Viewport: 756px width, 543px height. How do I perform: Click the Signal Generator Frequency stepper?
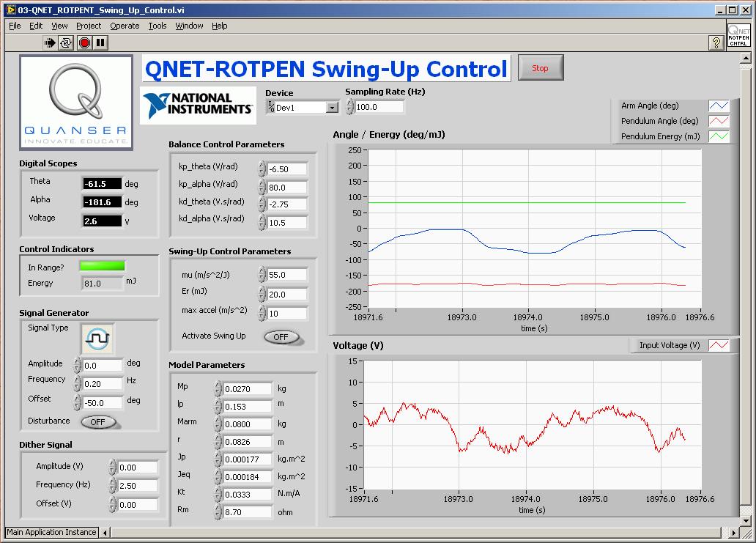click(x=77, y=383)
